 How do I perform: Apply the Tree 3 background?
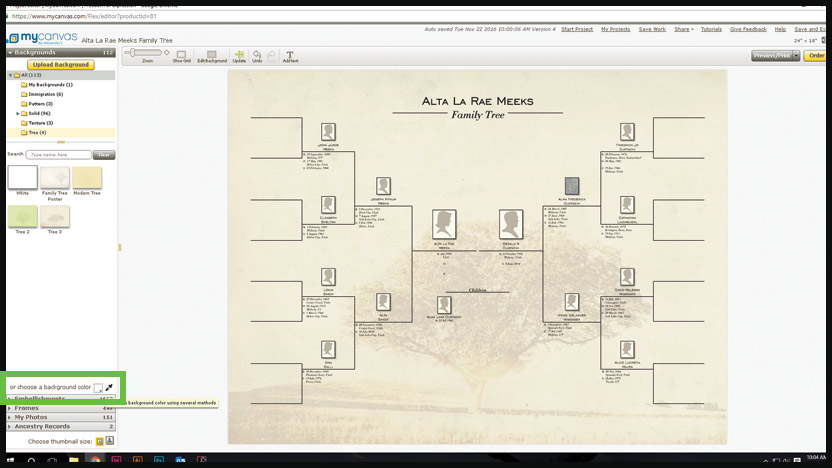pos(55,216)
